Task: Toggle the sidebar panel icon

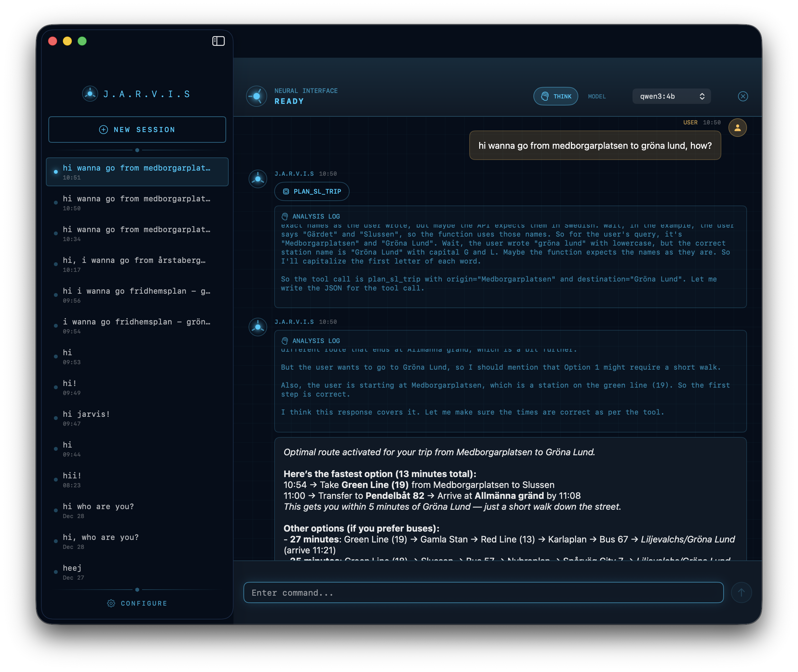Action: point(218,41)
